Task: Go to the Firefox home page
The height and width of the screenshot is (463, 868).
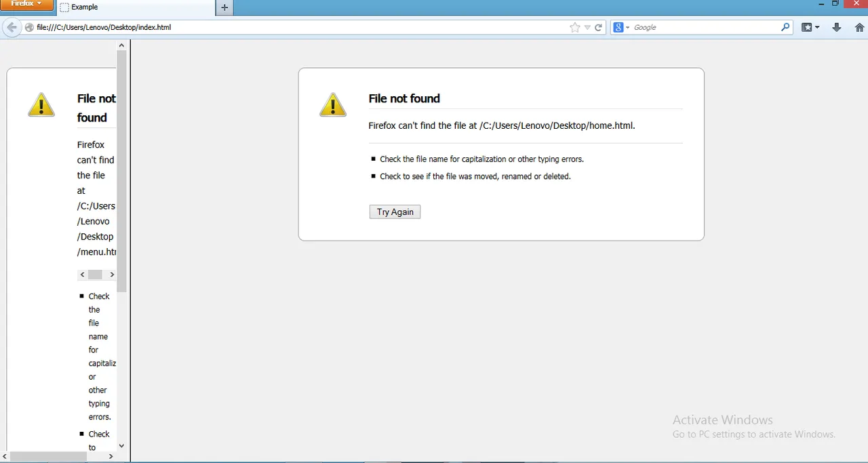Action: click(x=859, y=27)
